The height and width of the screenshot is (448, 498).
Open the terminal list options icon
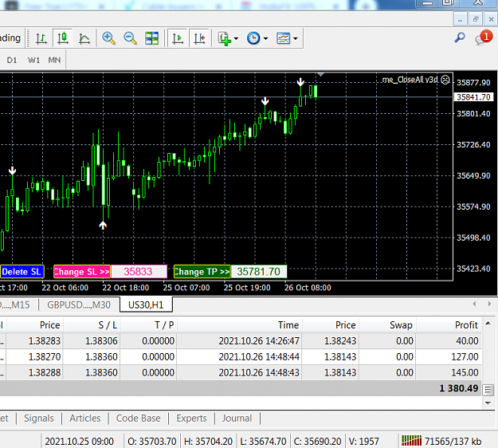[488, 390]
